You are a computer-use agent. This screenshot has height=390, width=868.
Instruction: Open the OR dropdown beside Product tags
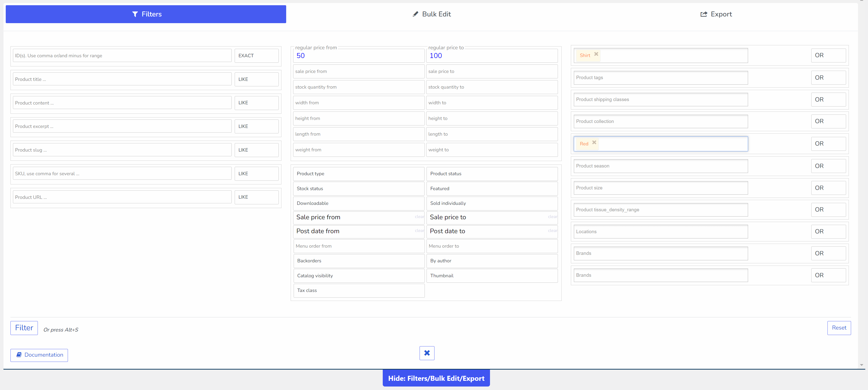click(x=828, y=78)
